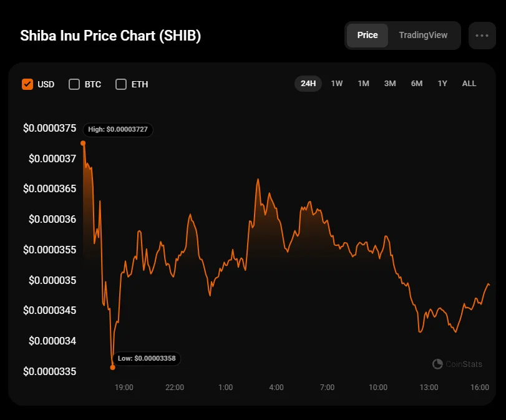Click the $0.0000375 axis label
This screenshot has width=506, height=420.
(50, 128)
